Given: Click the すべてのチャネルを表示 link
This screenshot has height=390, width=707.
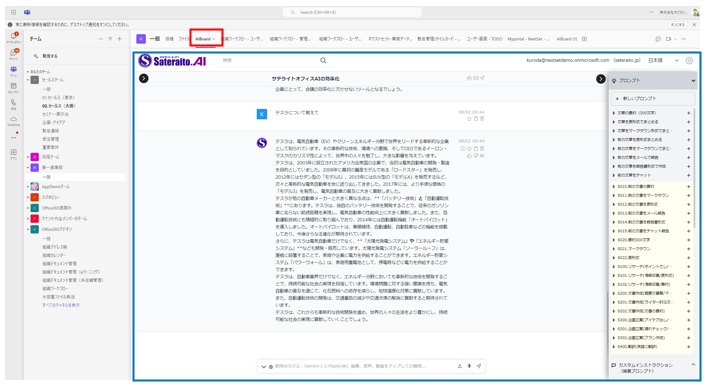Looking at the screenshot, I should click(61, 305).
